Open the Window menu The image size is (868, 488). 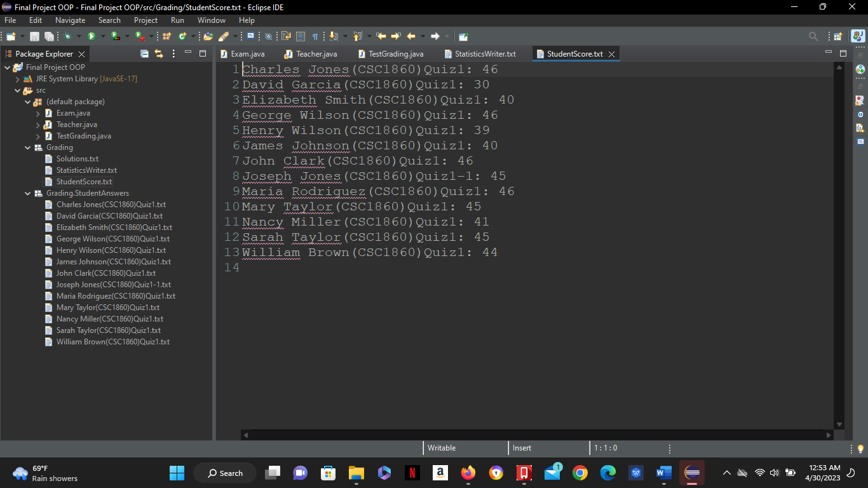(212, 20)
